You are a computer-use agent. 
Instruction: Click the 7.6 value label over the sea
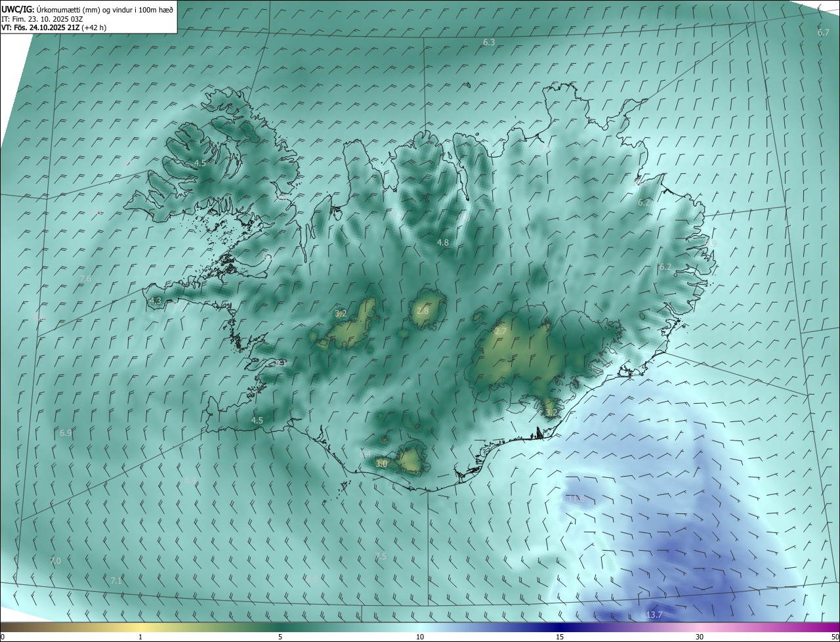[85, 279]
